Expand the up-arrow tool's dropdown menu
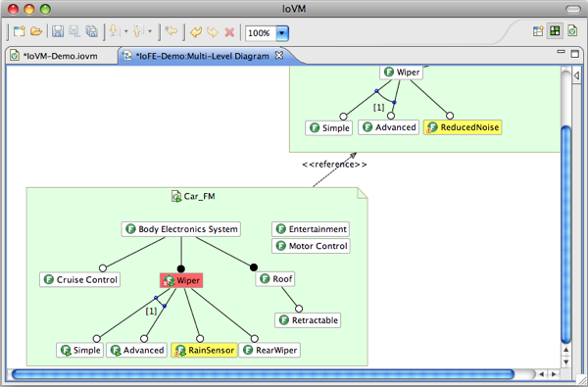This screenshot has width=588, height=387. click(150, 31)
